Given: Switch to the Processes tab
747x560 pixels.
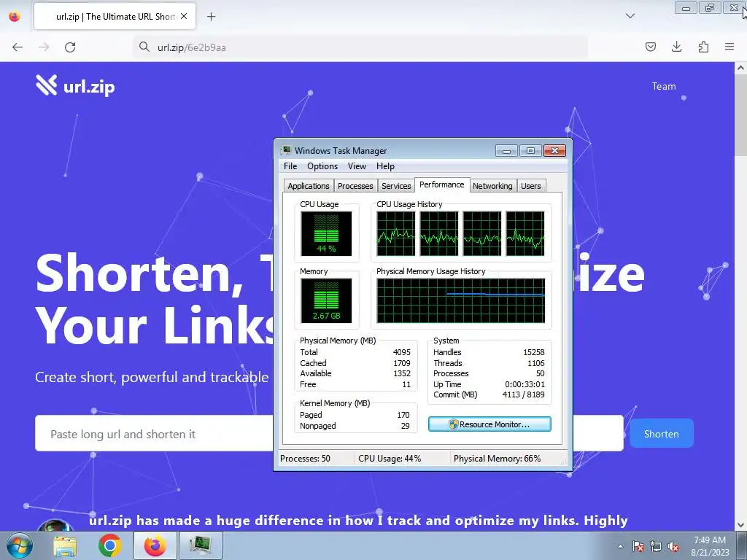Looking at the screenshot, I should [355, 186].
